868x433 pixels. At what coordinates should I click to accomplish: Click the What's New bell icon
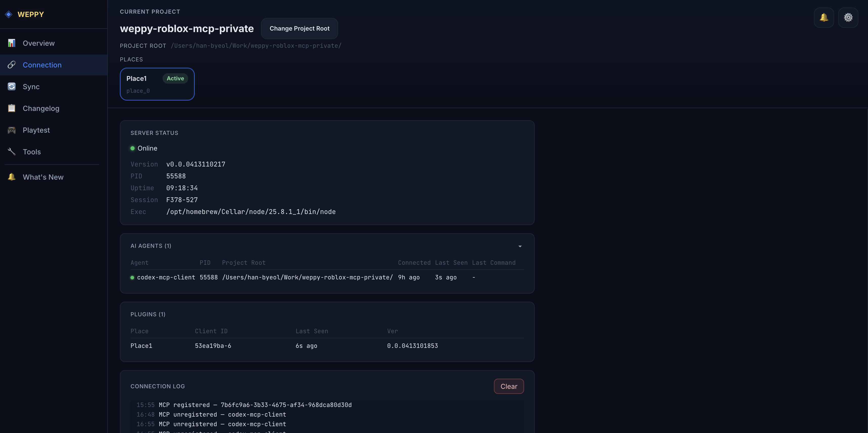pyautogui.click(x=11, y=177)
